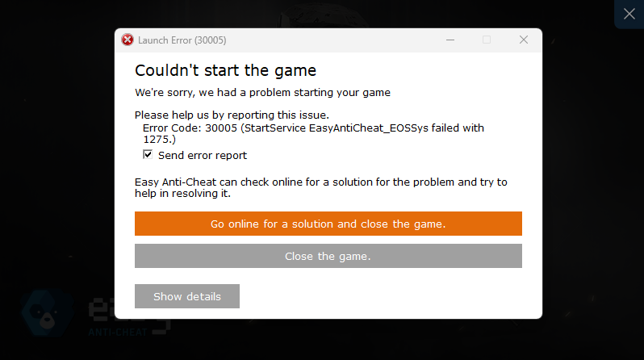This screenshot has width=644, height=360.
Task: Click 'Please help us by reporting this issue' line
Action: [232, 115]
